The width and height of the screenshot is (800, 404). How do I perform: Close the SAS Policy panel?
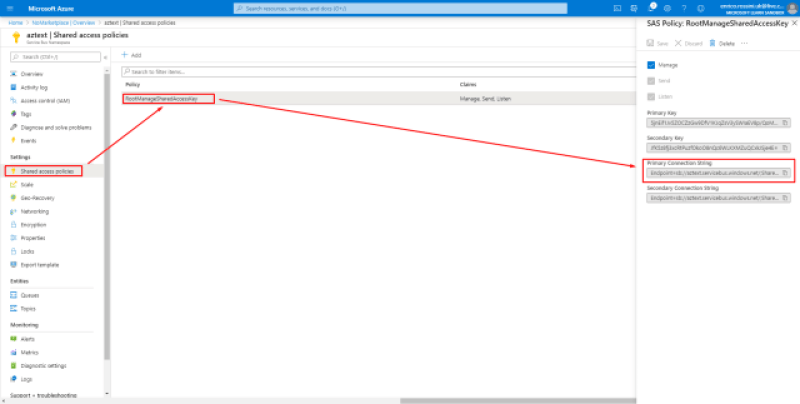pyautogui.click(x=794, y=23)
